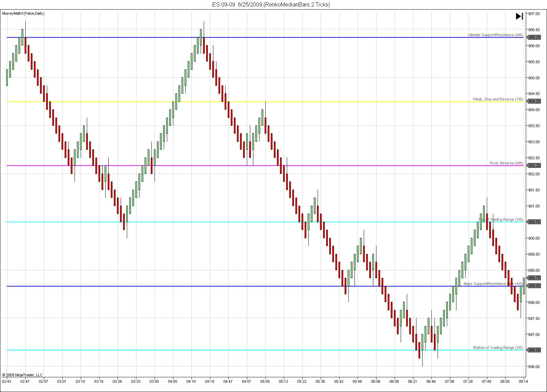The width and height of the screenshot is (547, 392).
Task: Click the 907.00 price axis label
Action: tap(534, 14)
